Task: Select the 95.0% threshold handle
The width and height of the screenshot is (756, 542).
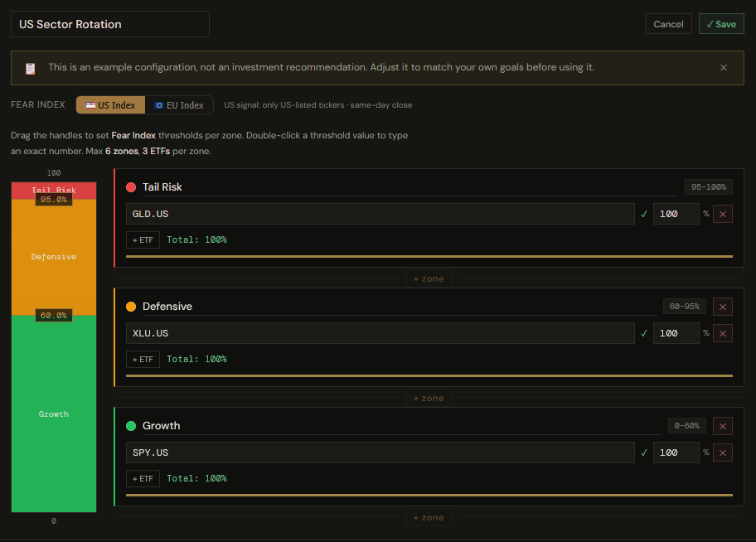Action: (x=54, y=200)
